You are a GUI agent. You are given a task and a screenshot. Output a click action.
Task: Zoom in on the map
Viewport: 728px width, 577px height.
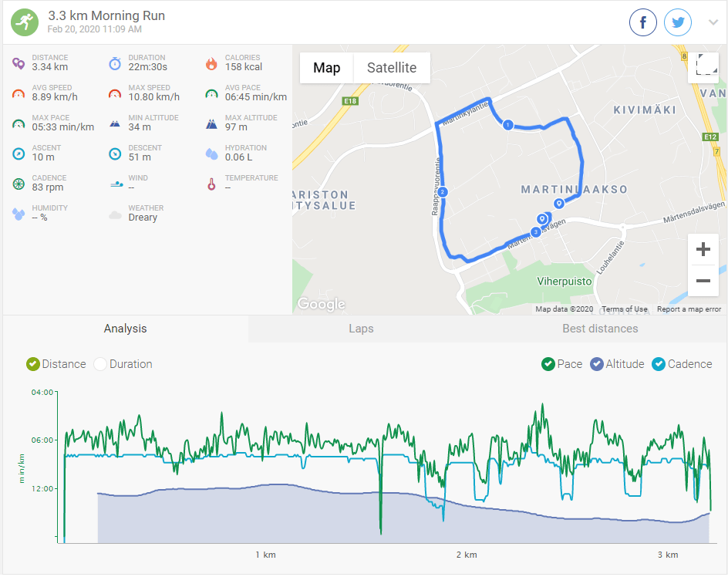tap(703, 250)
